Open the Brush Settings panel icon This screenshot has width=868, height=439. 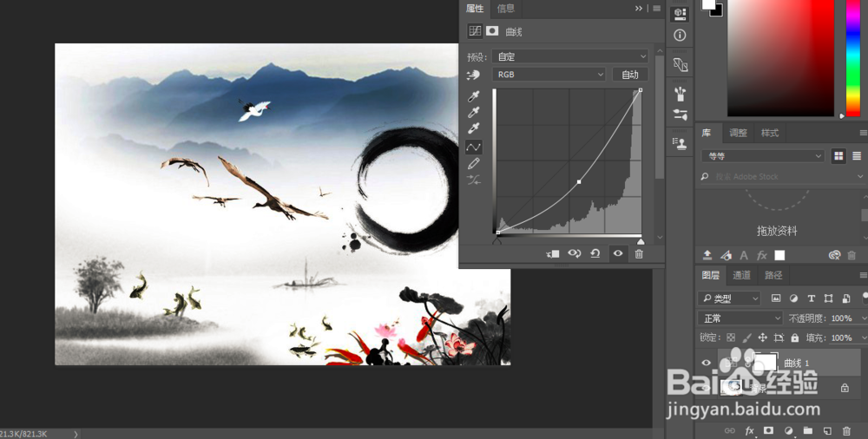click(x=680, y=115)
